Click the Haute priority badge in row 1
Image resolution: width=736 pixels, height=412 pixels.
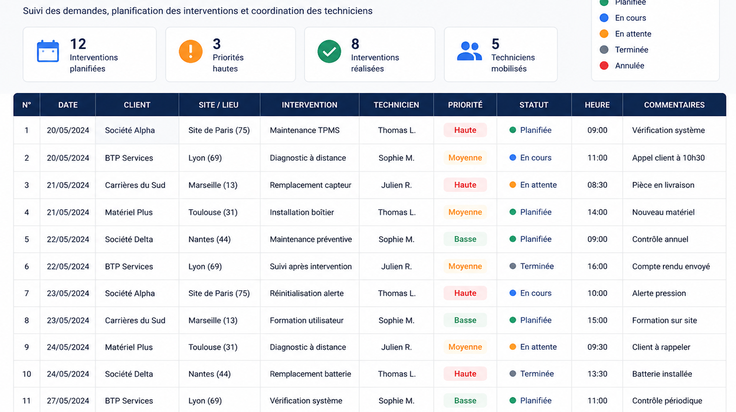pos(465,130)
